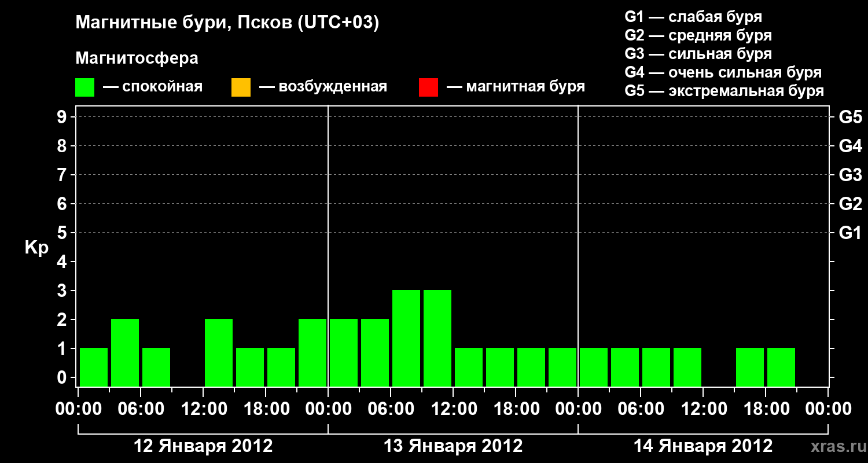Click the date label '12 Января 2012'
Viewport: 868px width, 463px height.
(203, 446)
